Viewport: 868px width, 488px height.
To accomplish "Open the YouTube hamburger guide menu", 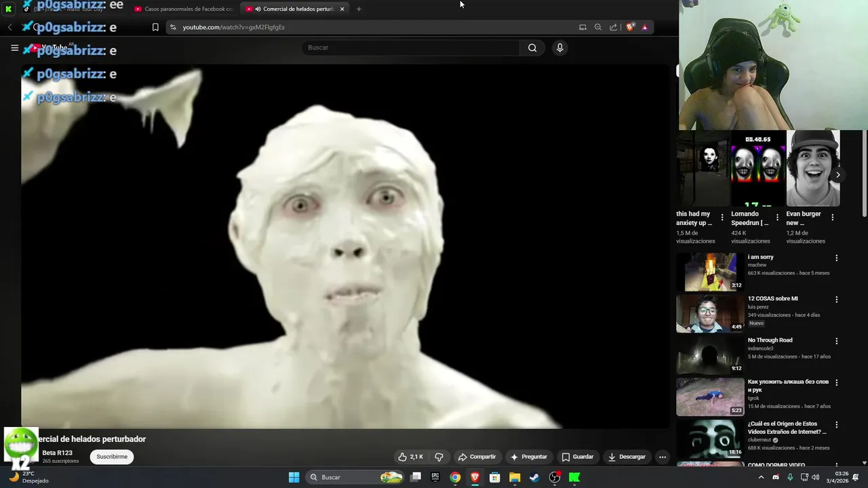I will tap(14, 48).
